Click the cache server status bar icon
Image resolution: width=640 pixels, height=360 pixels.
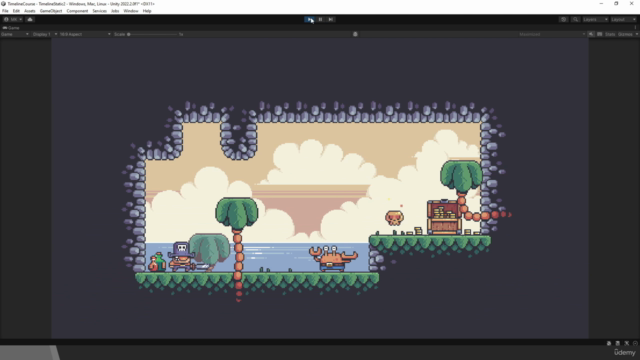pyautogui.click(x=618, y=343)
